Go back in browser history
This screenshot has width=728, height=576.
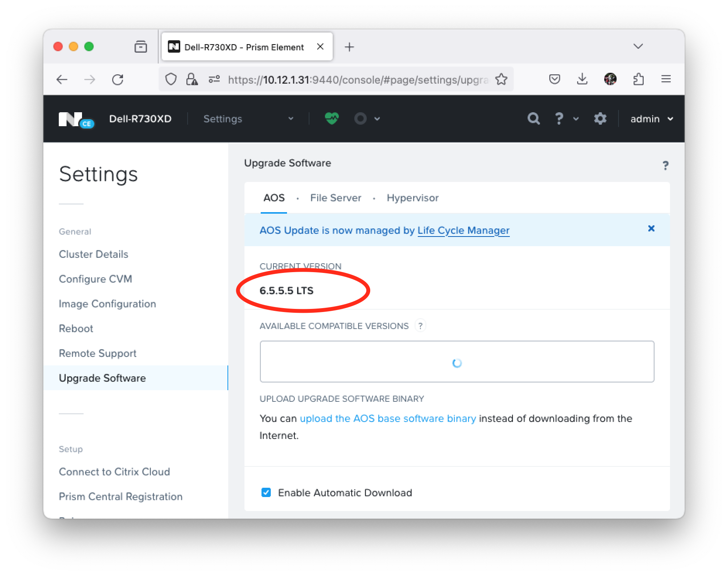coord(62,80)
